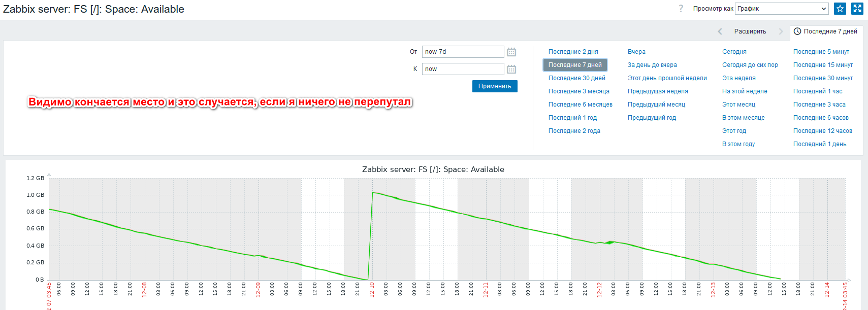Select Последний 1 день range
The height and width of the screenshot is (310, 868).
pos(819,144)
